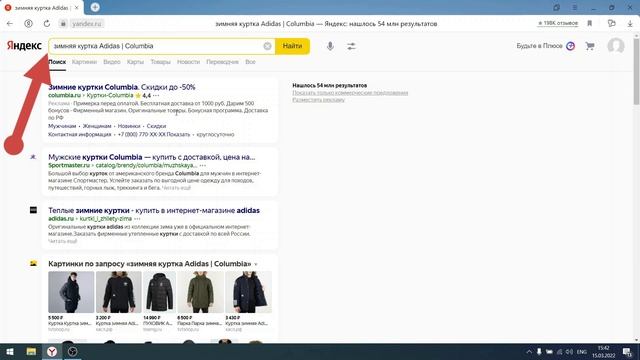The height and width of the screenshot is (360, 640).
Task: Open a new tab with the plus button
Action: click(x=95, y=7)
